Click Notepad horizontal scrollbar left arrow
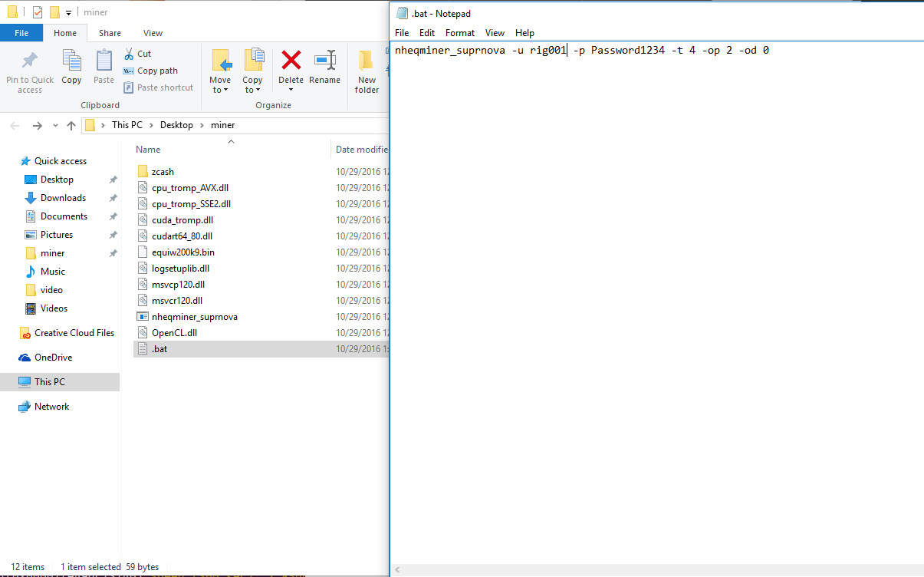The width and height of the screenshot is (924, 577). pyautogui.click(x=397, y=570)
